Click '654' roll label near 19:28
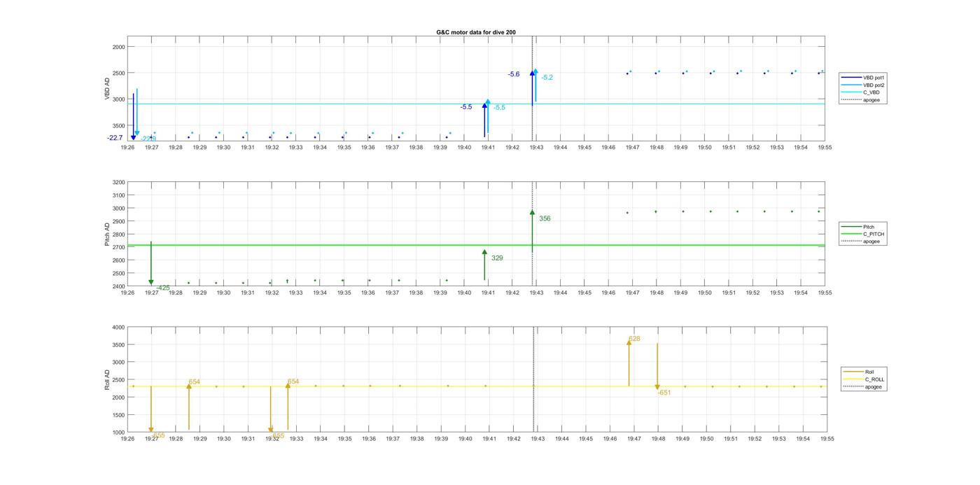The height and width of the screenshot is (485, 980). coord(195,382)
